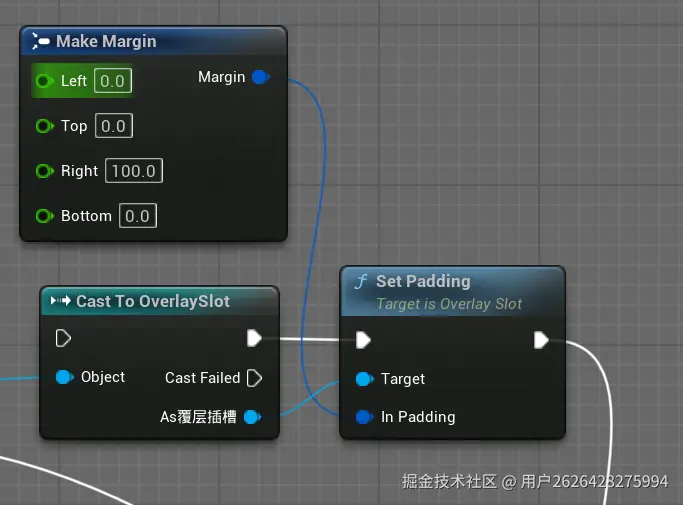Click the Left float input pin
Image resolution: width=683 pixels, height=505 pixels.
pos(44,81)
